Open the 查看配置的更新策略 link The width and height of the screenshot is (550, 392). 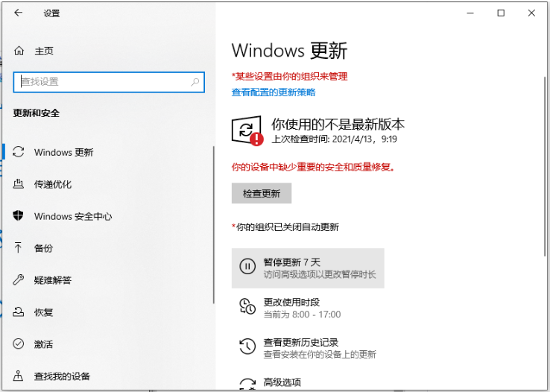click(x=274, y=92)
